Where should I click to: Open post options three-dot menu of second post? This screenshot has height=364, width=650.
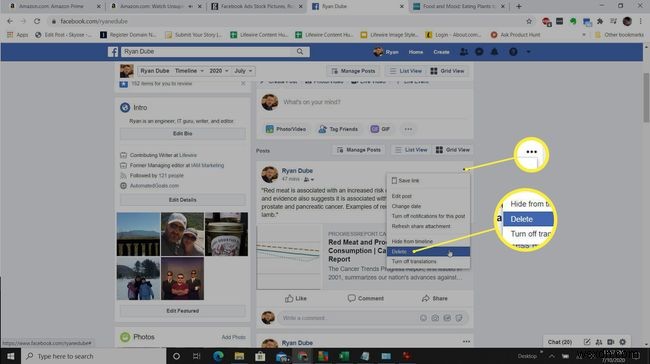(x=466, y=342)
